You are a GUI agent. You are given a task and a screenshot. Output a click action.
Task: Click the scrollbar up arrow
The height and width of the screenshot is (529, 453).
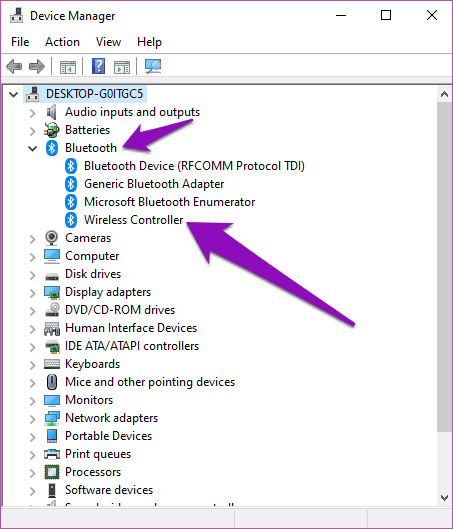(x=444, y=94)
